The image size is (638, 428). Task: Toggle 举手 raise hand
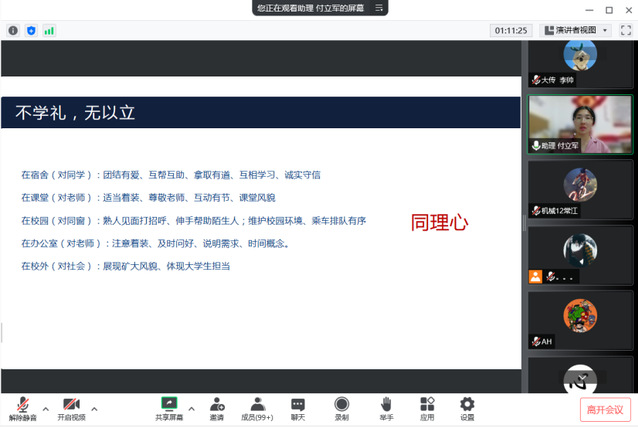(386, 408)
